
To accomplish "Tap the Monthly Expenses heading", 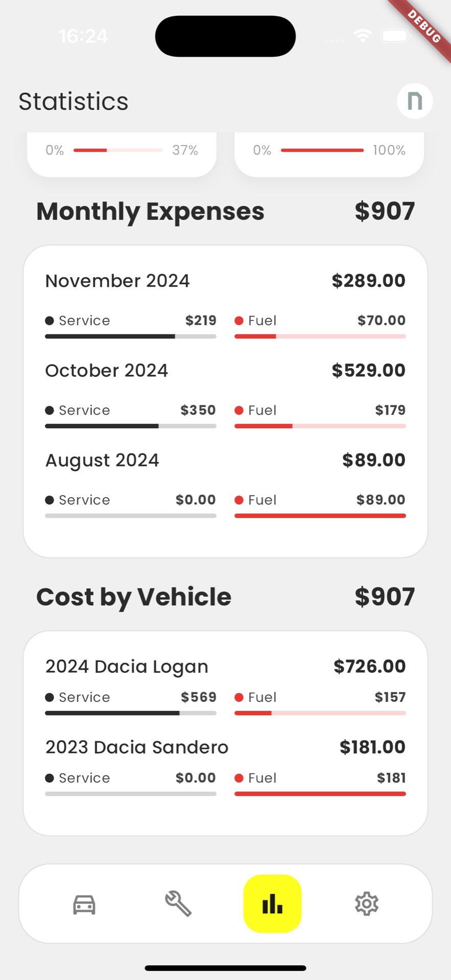I will click(x=150, y=211).
